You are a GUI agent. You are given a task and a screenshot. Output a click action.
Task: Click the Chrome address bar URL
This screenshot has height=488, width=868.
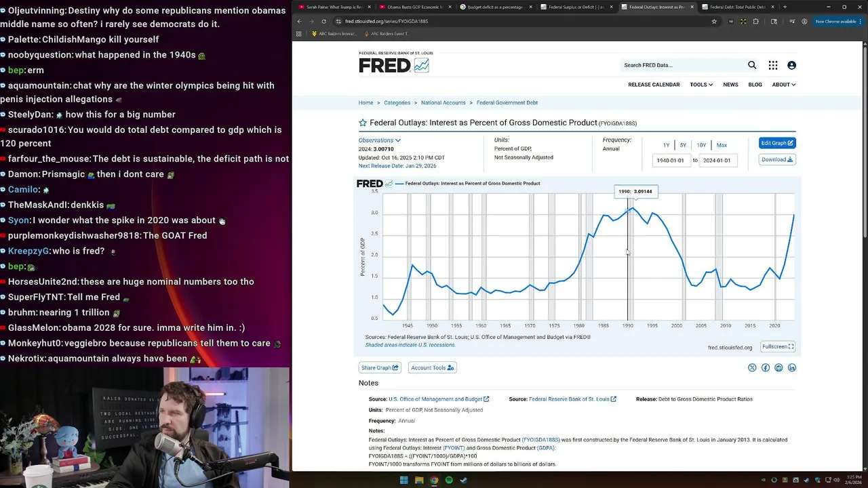tap(387, 21)
